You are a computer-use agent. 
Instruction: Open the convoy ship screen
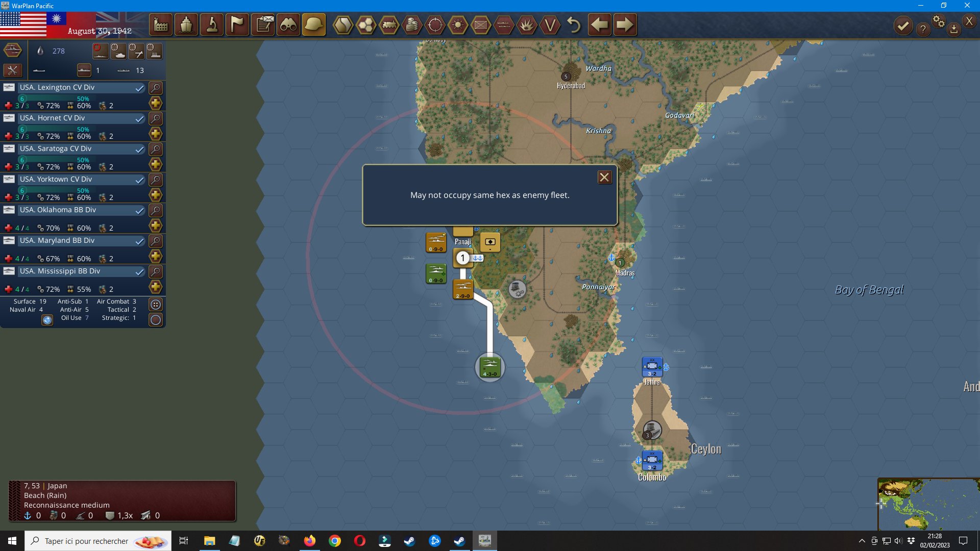click(x=186, y=25)
